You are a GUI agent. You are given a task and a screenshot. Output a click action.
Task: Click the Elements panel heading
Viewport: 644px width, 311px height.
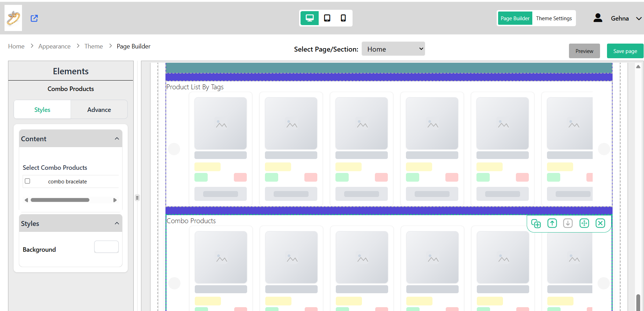tap(71, 71)
